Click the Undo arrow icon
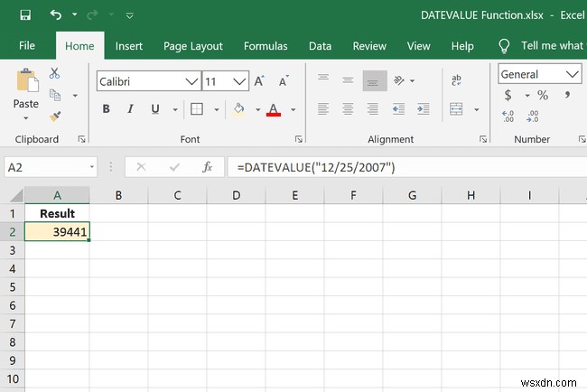Image resolution: width=587 pixels, height=392 pixels. pos(56,15)
